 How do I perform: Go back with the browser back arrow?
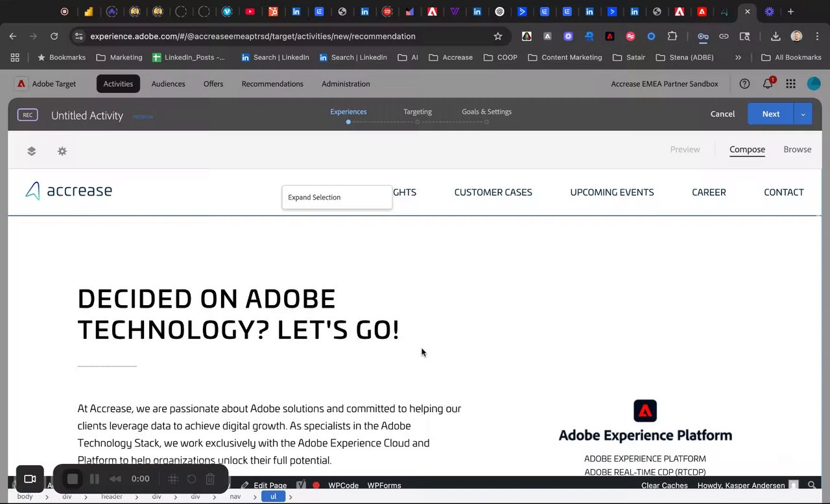(x=13, y=36)
